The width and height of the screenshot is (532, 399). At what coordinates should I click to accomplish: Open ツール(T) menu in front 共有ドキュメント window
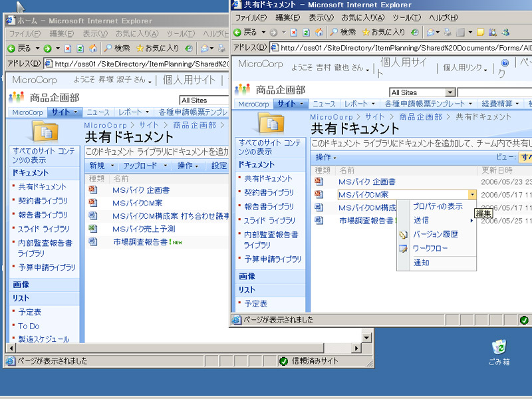(x=406, y=17)
